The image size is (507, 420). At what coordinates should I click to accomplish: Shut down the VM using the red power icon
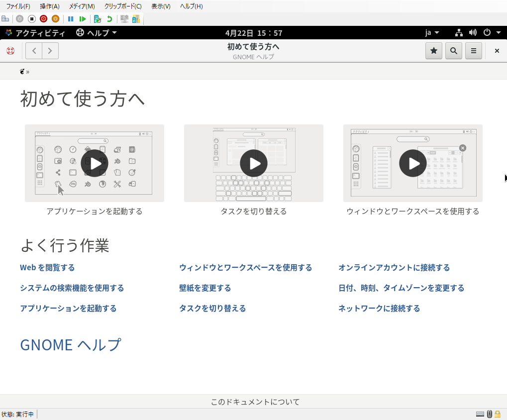click(x=43, y=19)
